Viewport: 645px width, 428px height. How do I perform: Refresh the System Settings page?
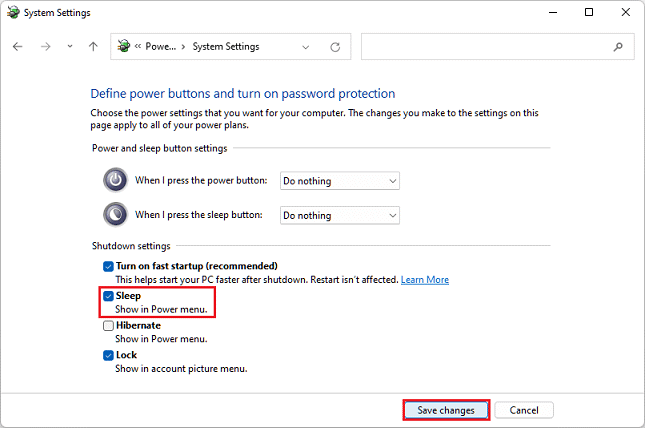tap(335, 47)
